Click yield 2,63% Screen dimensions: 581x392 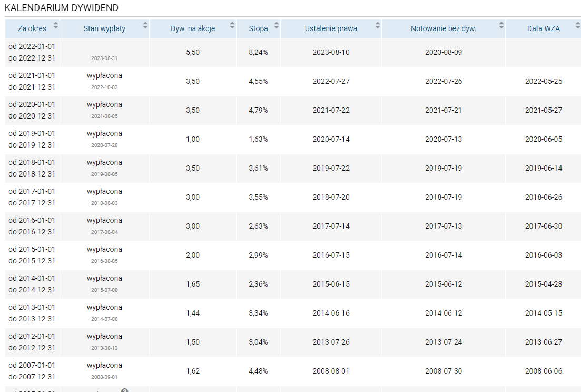pos(258,226)
